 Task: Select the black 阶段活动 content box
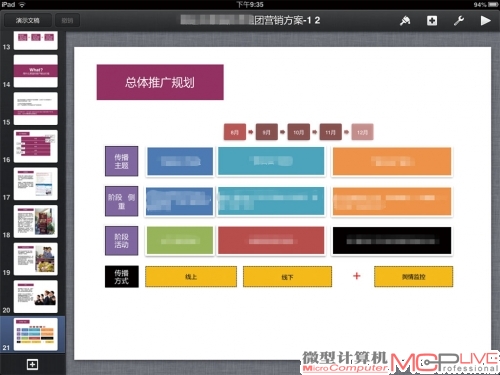tap(392, 241)
